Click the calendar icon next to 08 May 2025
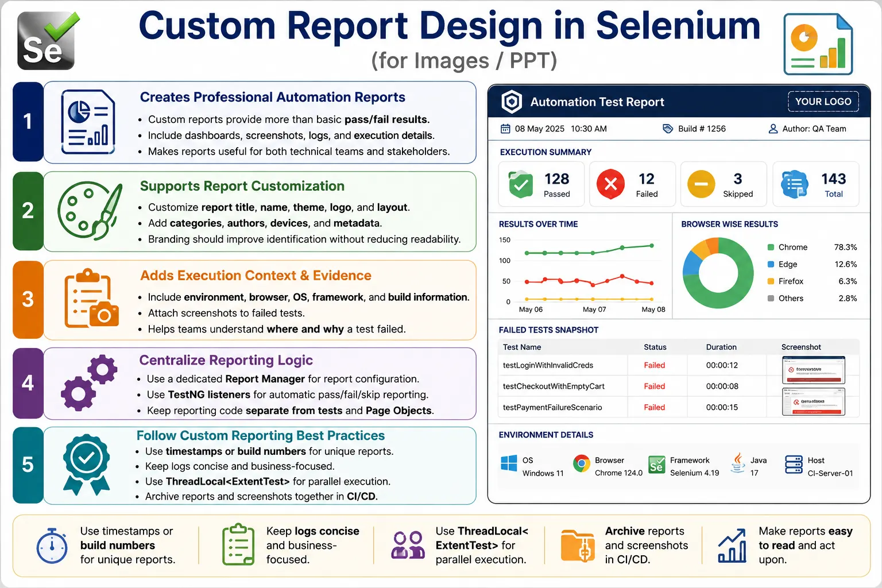This screenshot has height=588, width=882. point(505,129)
